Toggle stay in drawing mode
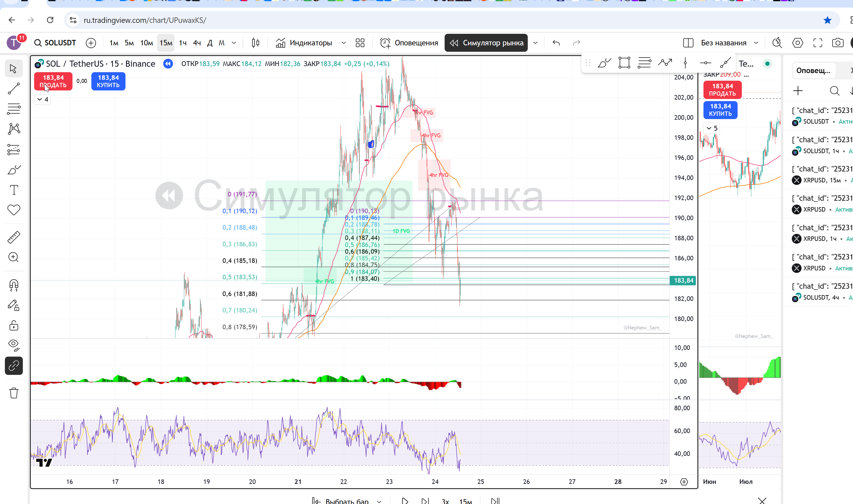The image size is (853, 504). pos(14,305)
